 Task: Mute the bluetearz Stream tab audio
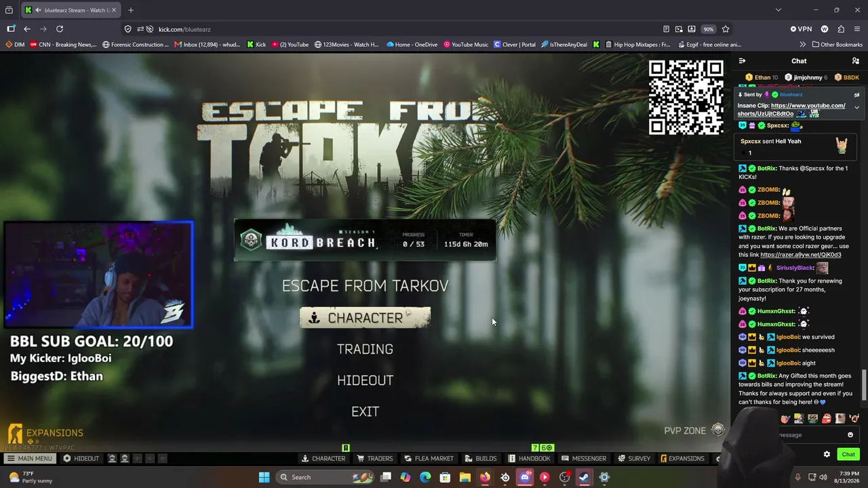pos(37,10)
